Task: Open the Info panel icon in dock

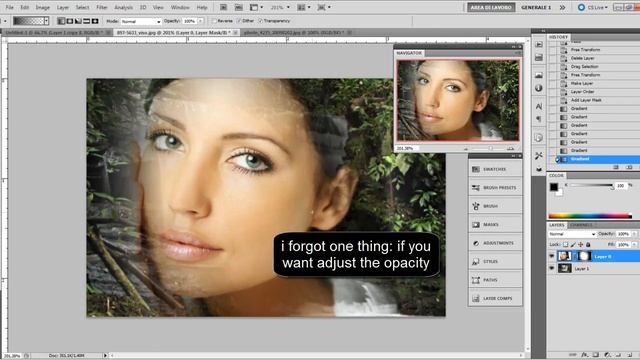Action: click(539, 88)
